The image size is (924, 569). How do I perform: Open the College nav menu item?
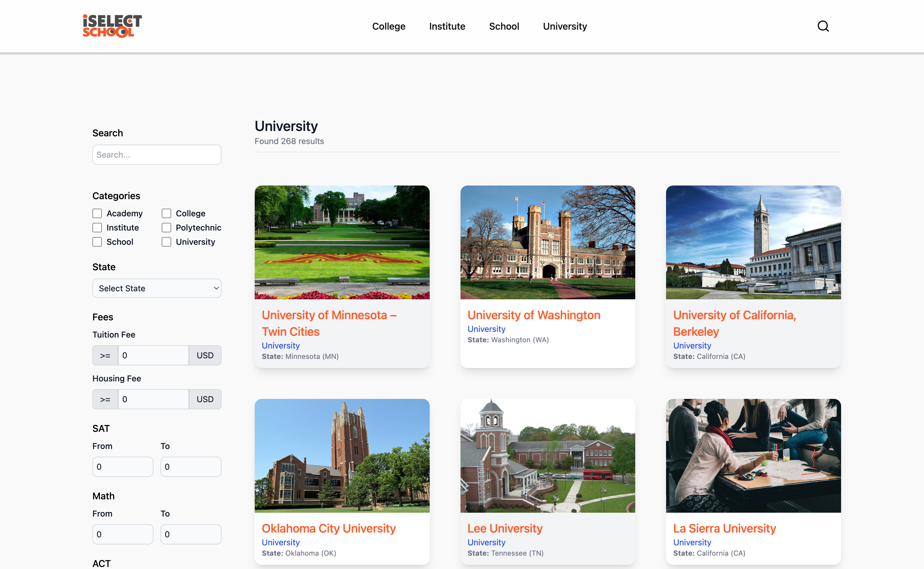(x=389, y=26)
